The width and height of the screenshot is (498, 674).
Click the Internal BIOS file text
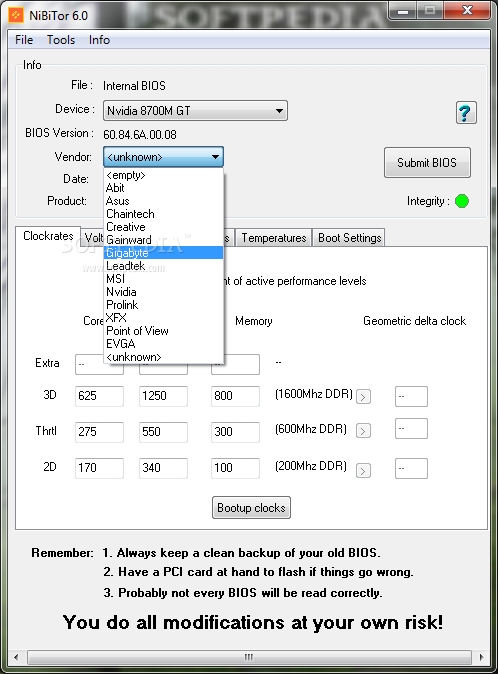(x=134, y=86)
